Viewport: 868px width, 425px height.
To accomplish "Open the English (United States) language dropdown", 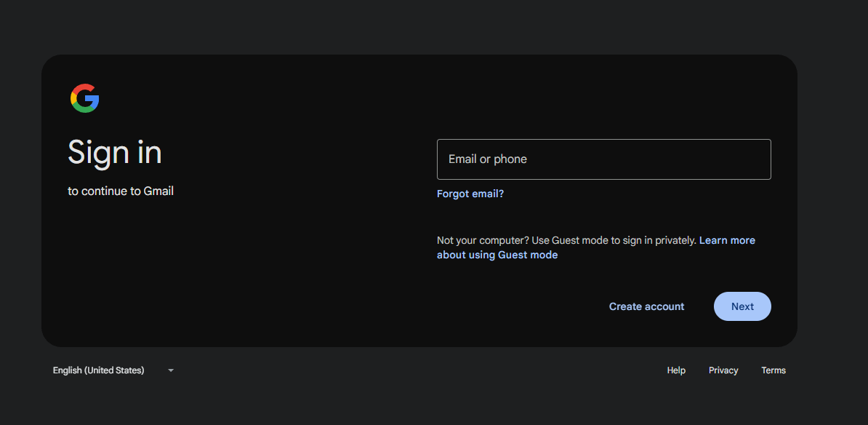I will (113, 370).
